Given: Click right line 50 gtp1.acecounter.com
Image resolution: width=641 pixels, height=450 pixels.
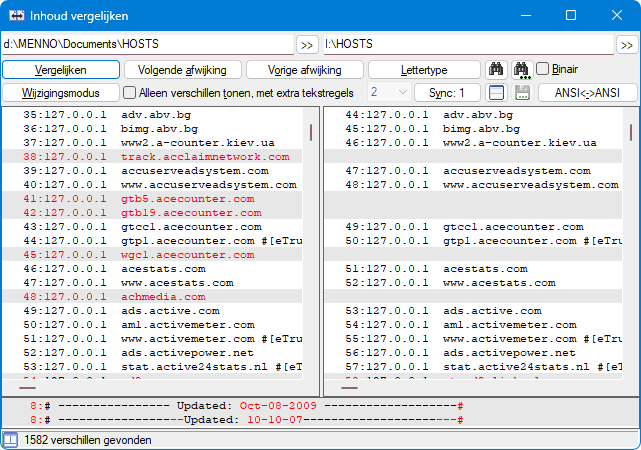Looking at the screenshot, I should coord(473,241).
